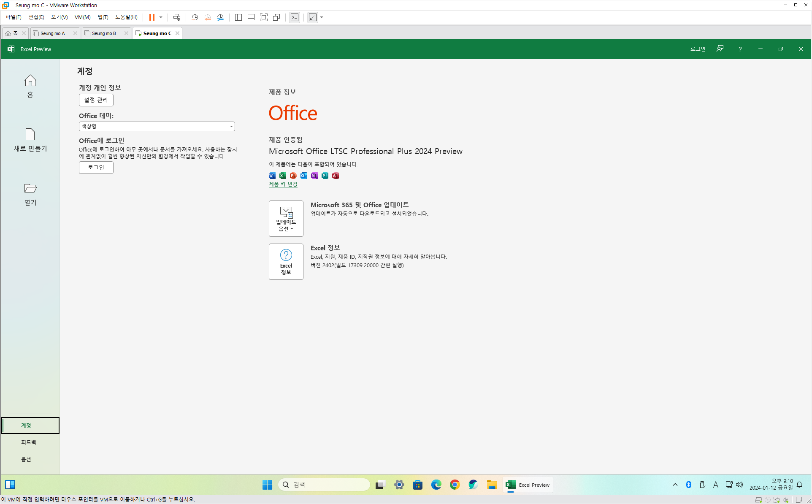The height and width of the screenshot is (504, 812).
Task: Click the Home icon in Excel sidebar
Action: (30, 81)
